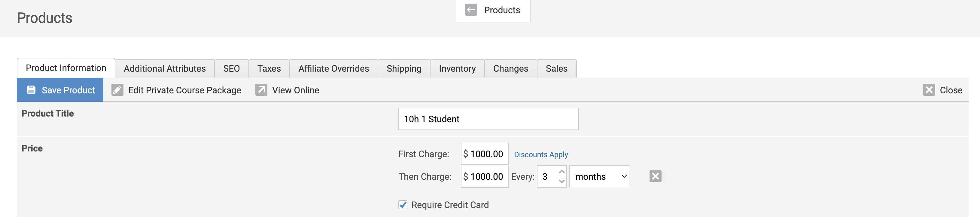Click the floppy disk Save Product icon
Image resolution: width=980 pixels, height=218 pixels.
click(x=31, y=90)
